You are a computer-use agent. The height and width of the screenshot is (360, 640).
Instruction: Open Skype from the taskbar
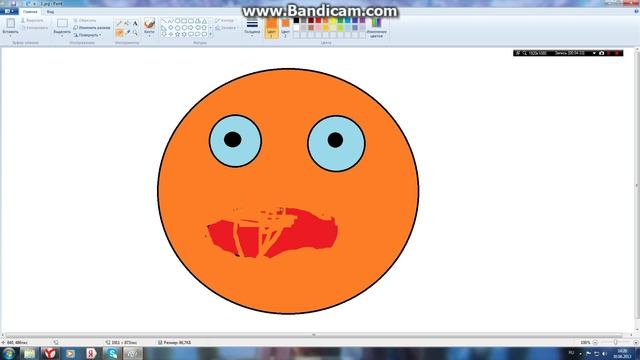[112, 353]
